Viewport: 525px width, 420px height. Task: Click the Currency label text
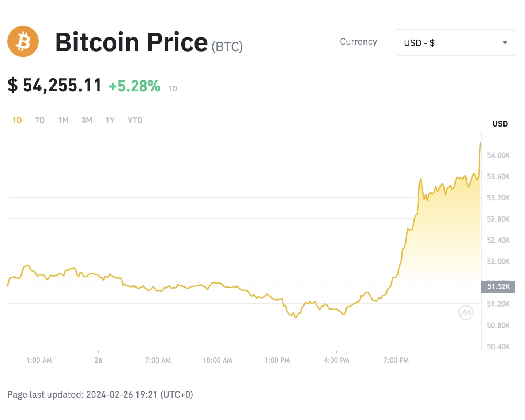click(358, 42)
